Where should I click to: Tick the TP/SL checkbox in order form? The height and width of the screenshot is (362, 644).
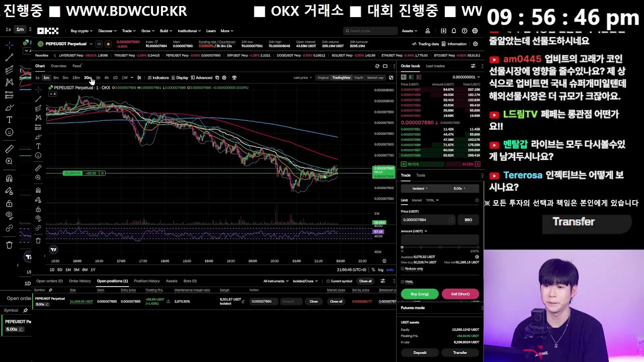coord(403,282)
